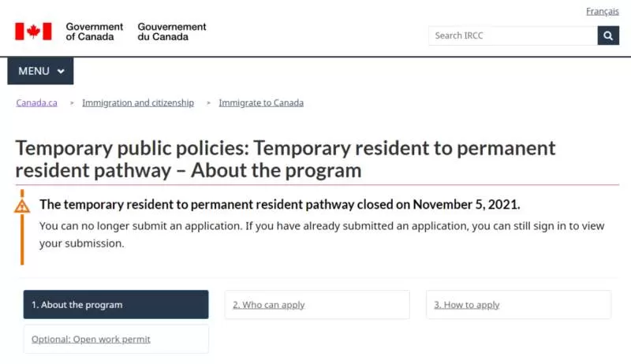Click breadcrumb arrow after Canada.ca
Screen dimensions: 631x364
pyautogui.click(x=72, y=103)
